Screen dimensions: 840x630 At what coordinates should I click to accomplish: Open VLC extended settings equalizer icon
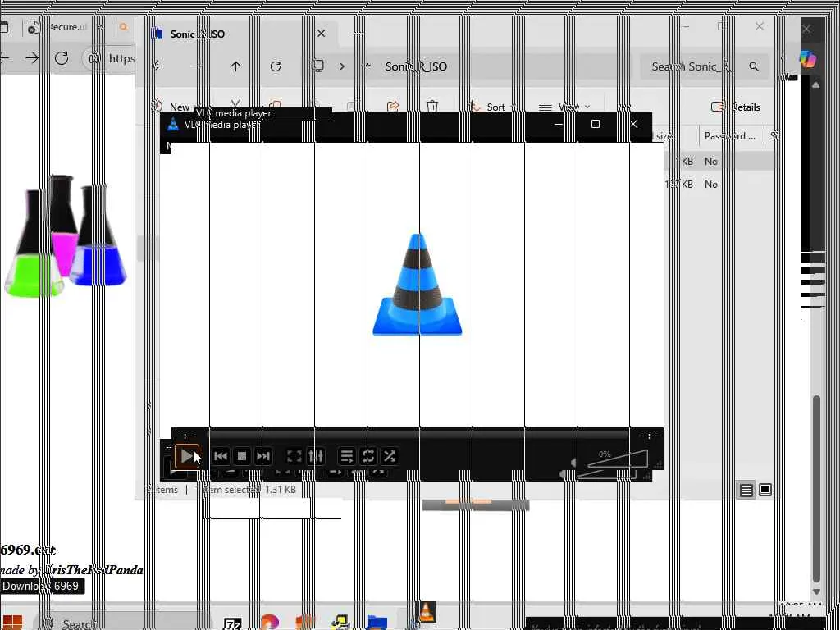[316, 456]
